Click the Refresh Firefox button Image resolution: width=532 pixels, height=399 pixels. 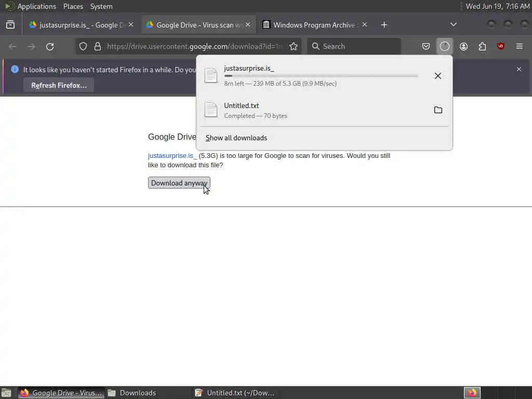coord(59,85)
